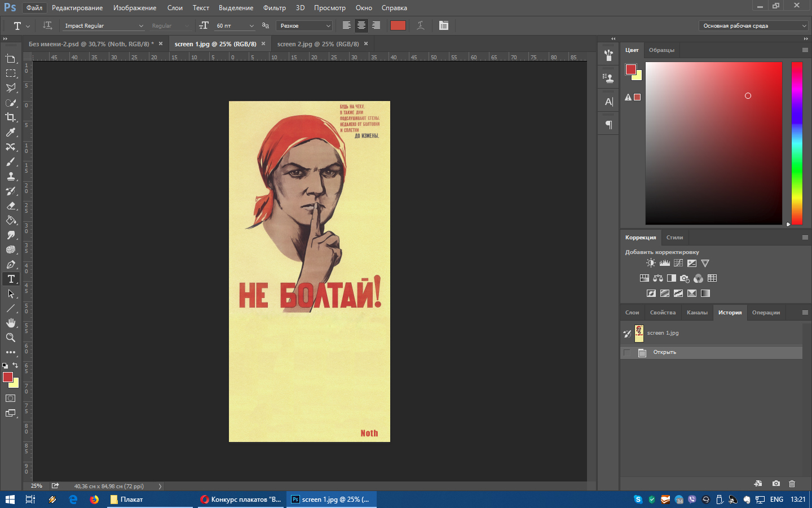The image size is (812, 508).
Task: Select the Rectangular Marquee tool
Action: [11, 73]
